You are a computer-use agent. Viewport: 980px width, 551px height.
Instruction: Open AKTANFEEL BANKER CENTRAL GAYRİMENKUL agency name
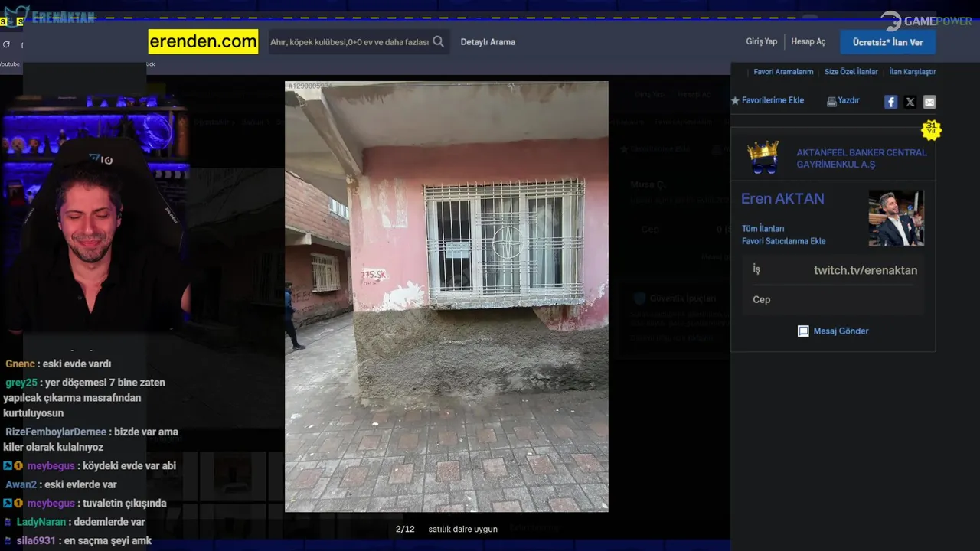click(861, 158)
